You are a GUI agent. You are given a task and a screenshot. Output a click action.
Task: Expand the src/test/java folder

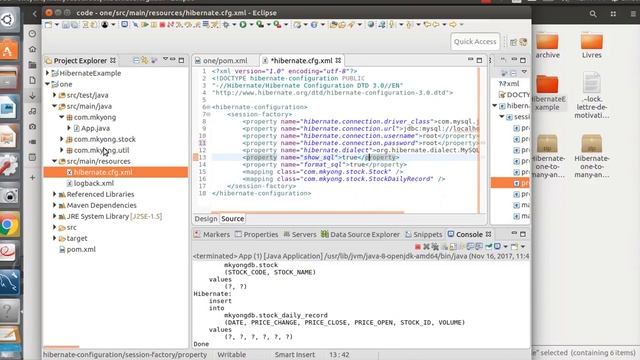(x=55, y=95)
